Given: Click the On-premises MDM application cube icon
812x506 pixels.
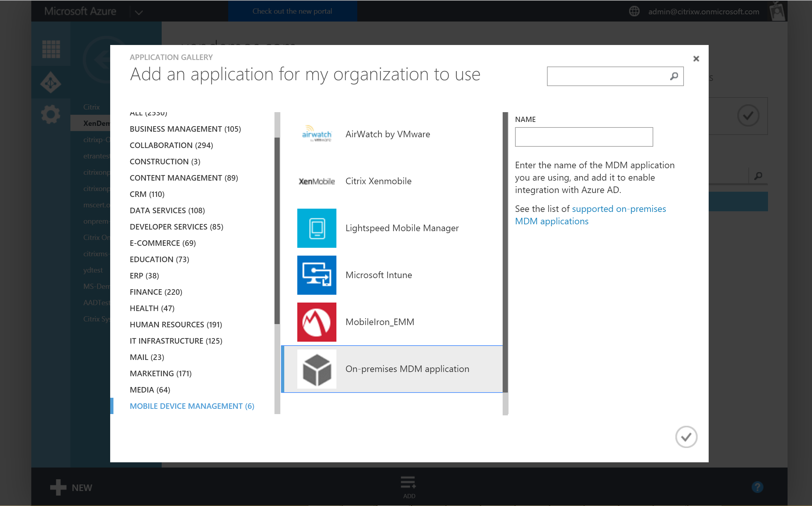Looking at the screenshot, I should point(317,369).
